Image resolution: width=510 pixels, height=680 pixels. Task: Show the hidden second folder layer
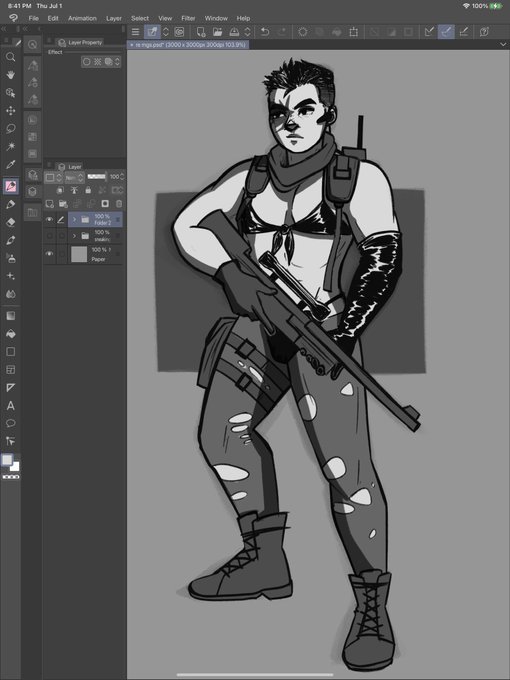coord(49,236)
